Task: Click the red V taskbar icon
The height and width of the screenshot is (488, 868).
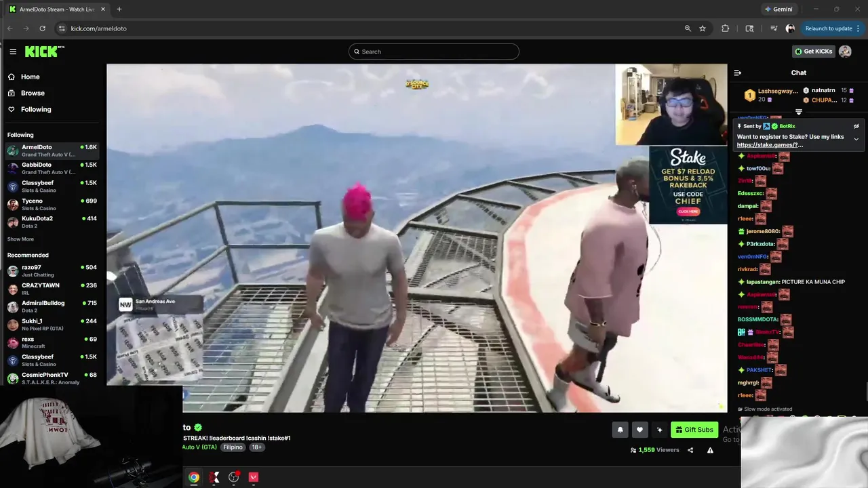Action: (x=254, y=477)
